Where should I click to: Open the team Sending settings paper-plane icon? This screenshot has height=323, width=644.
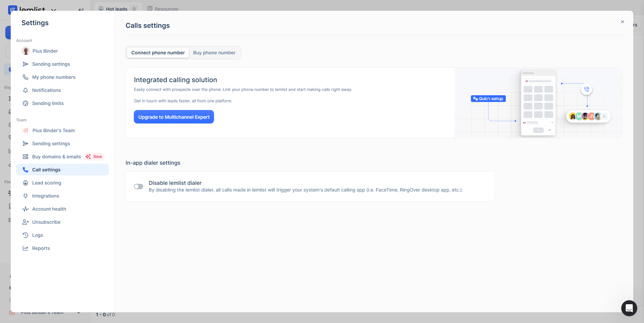[x=25, y=144]
